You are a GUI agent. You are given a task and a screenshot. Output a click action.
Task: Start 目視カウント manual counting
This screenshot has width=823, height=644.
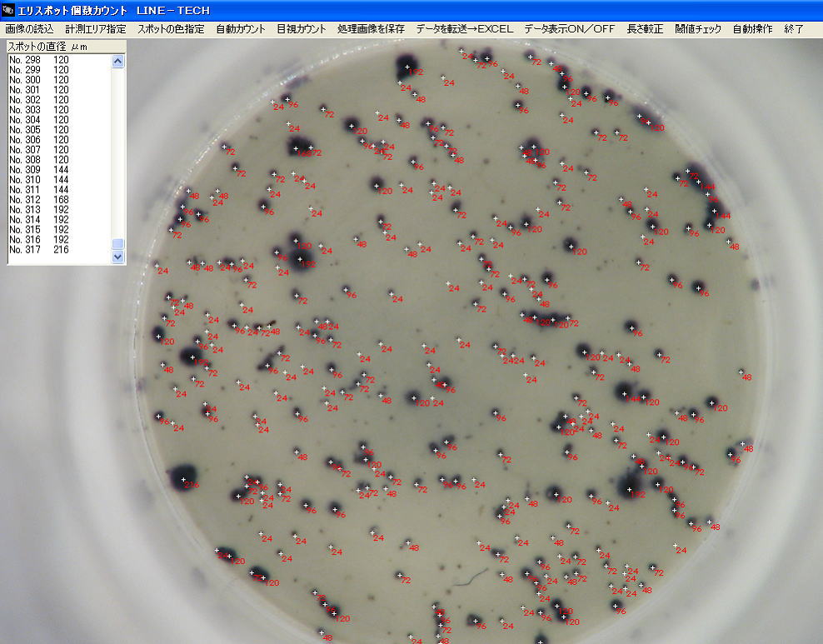(302, 28)
